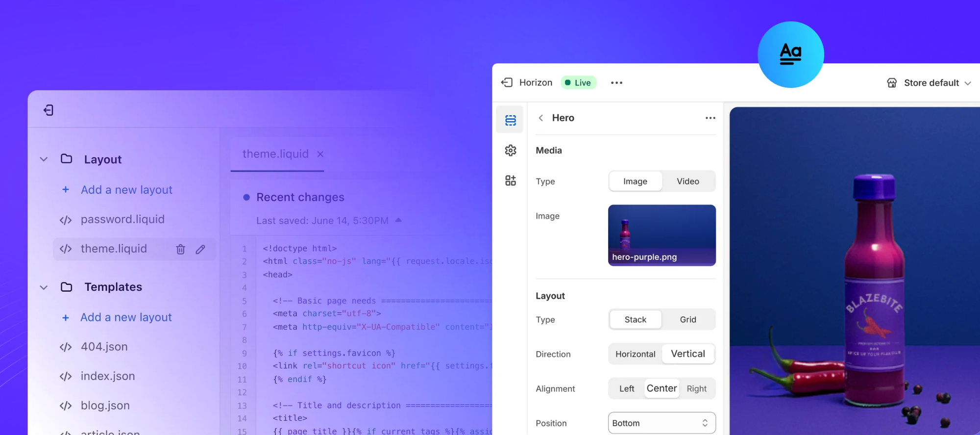Screen dimensions: 980x435
Task: Open the Store default dropdown
Action: click(929, 83)
